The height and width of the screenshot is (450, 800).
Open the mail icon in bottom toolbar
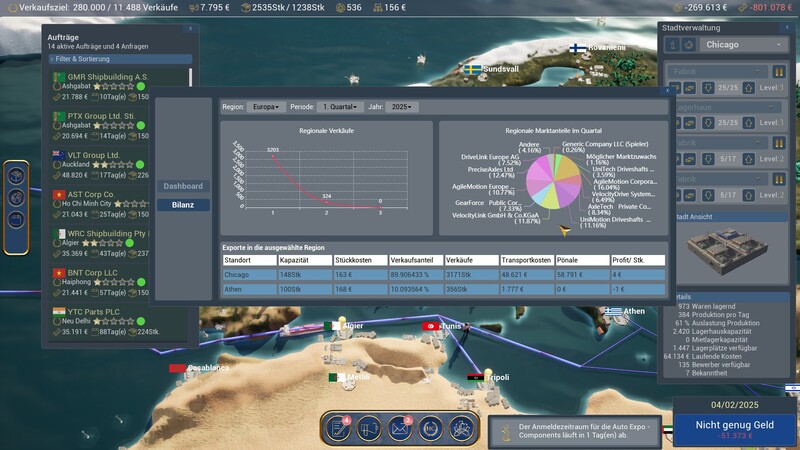pyautogui.click(x=402, y=428)
